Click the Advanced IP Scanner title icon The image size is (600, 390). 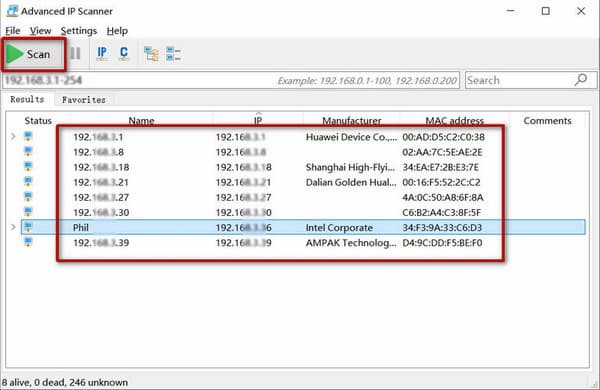(12, 11)
